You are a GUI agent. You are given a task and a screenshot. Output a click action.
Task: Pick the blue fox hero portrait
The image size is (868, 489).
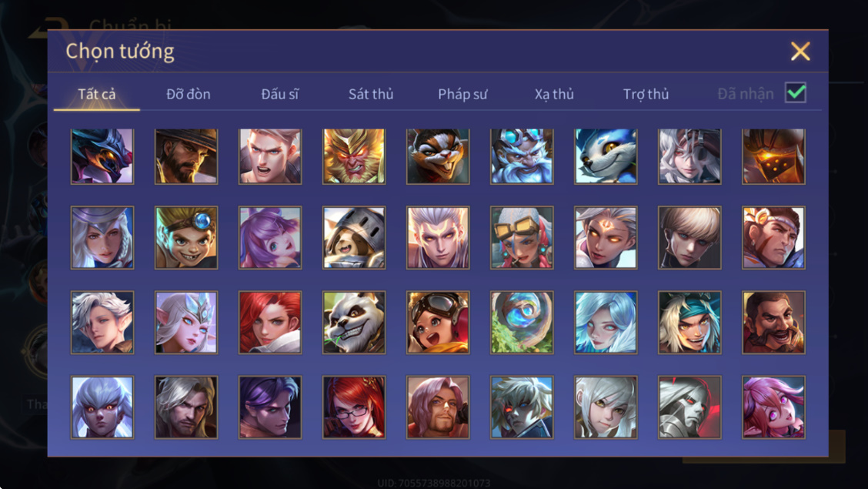pos(606,156)
